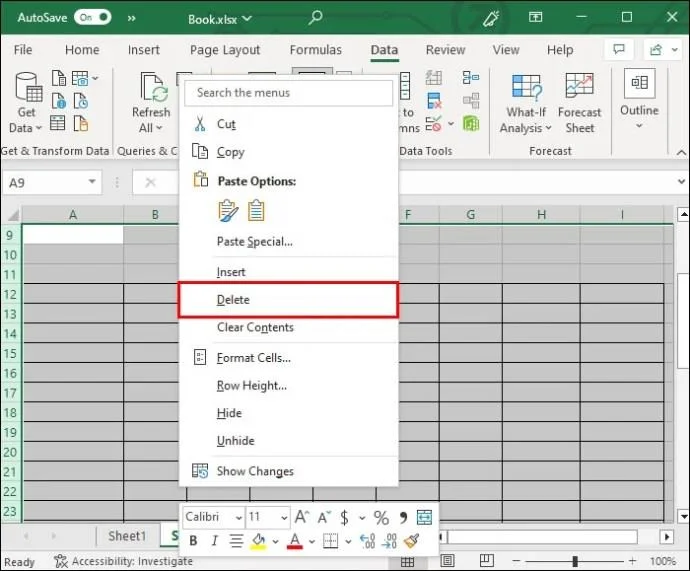Choose Delete from the context menu

click(233, 300)
